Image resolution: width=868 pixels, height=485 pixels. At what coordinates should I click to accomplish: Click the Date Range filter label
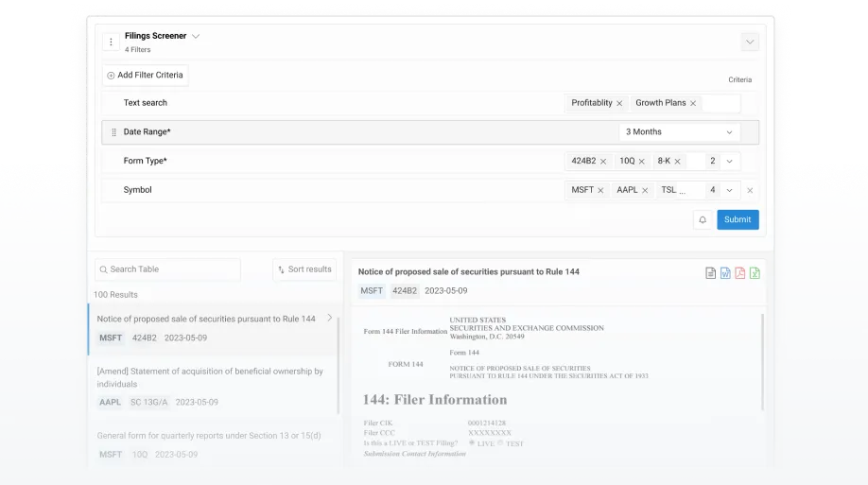pos(147,132)
